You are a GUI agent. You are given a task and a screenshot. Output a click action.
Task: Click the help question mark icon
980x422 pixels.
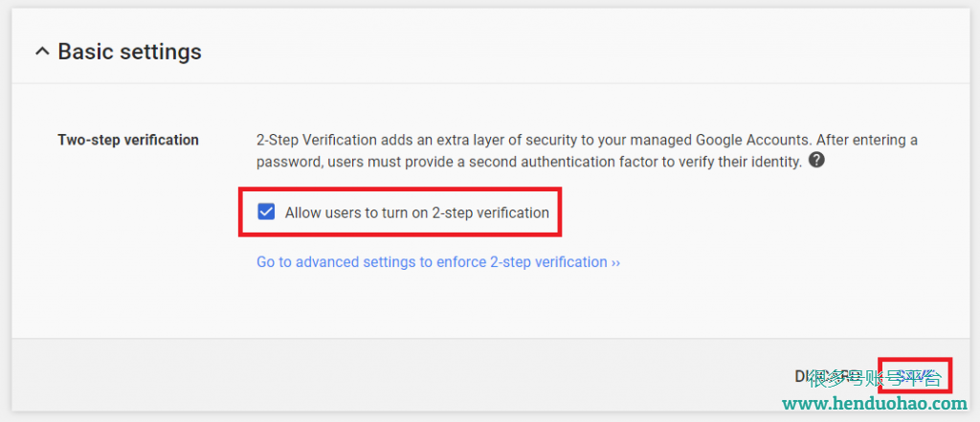click(x=816, y=161)
